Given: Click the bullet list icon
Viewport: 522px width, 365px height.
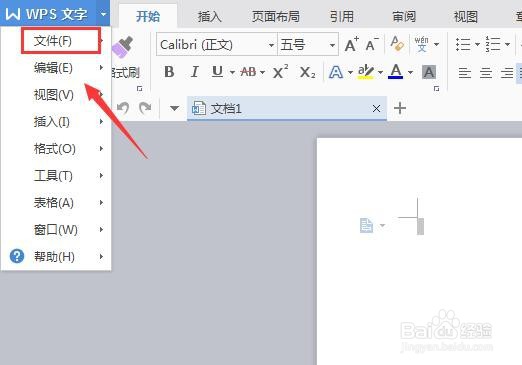Looking at the screenshot, I should [463, 44].
